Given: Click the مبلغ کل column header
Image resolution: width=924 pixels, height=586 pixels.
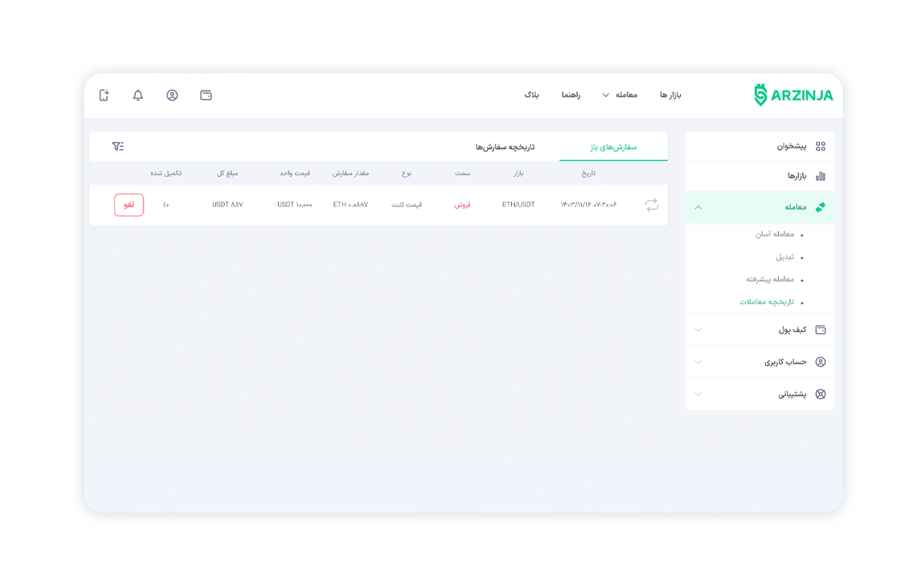Looking at the screenshot, I should point(228,173).
